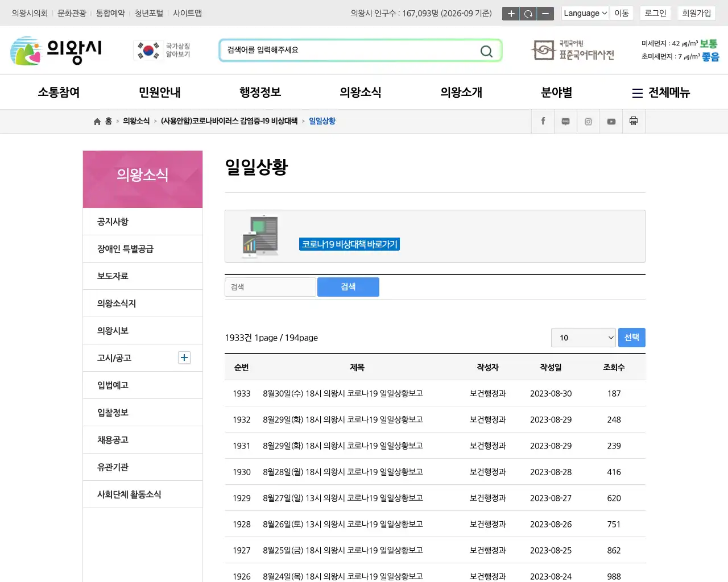Click the 이동 language button
Image resolution: width=728 pixels, height=582 pixels.
tap(622, 13)
